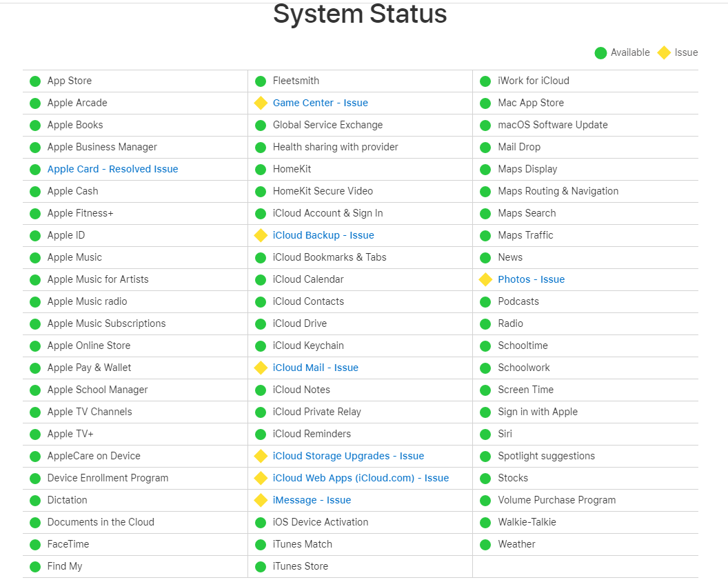Click the green status dot next to Apple Card

[35, 170]
